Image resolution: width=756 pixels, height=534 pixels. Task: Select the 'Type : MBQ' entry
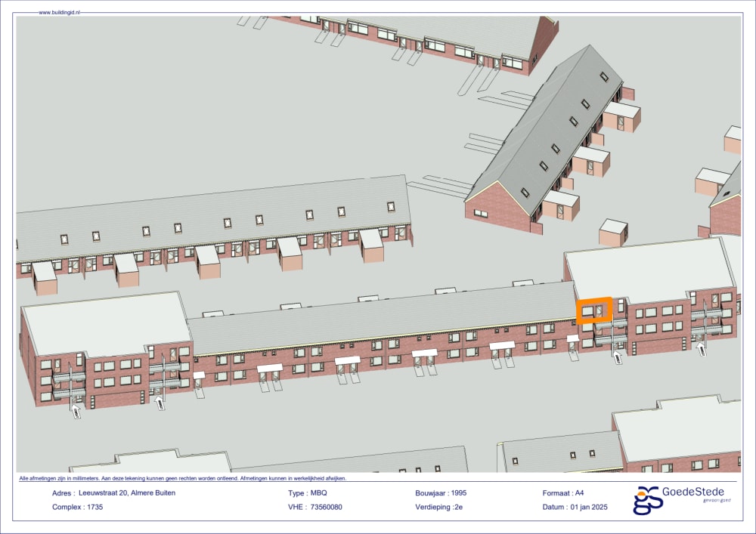tap(308, 493)
